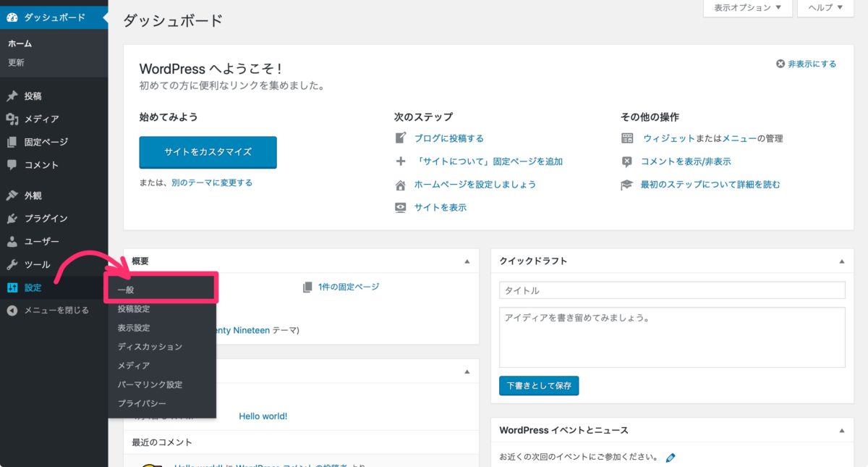Collapse the クイックドラフト panel arrow
This screenshot has height=467, width=868.
(x=841, y=261)
